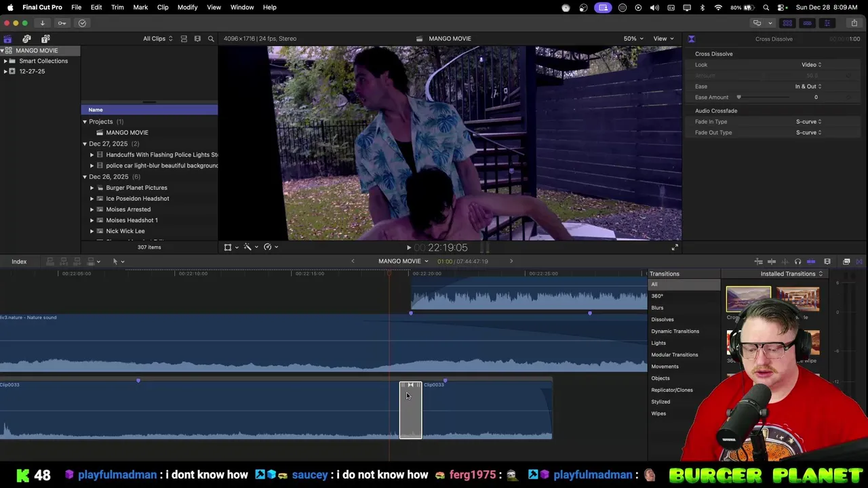
Task: Toggle the Effects browser icon
Action: point(846,262)
